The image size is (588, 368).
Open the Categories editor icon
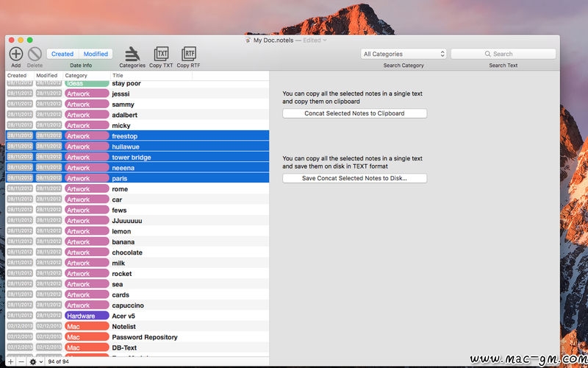pos(132,54)
